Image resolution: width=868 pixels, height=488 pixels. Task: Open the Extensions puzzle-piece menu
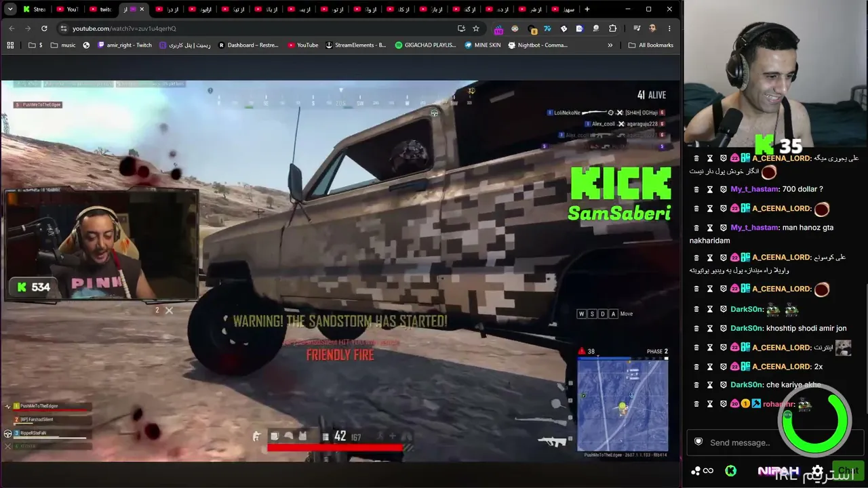(x=612, y=28)
